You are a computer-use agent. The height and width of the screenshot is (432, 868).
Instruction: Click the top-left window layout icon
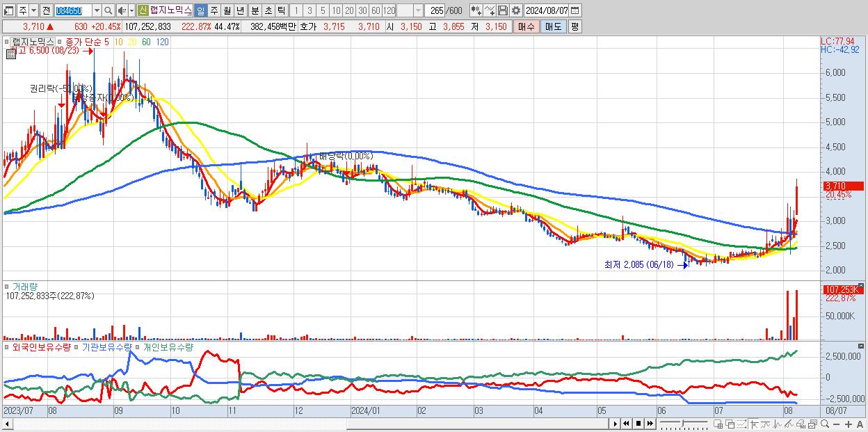point(8,10)
